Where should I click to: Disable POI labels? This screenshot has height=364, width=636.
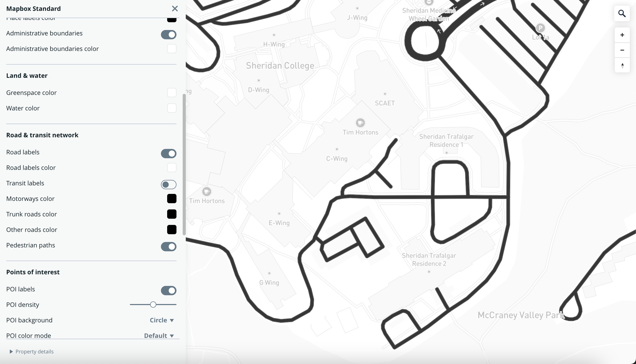pos(168,291)
